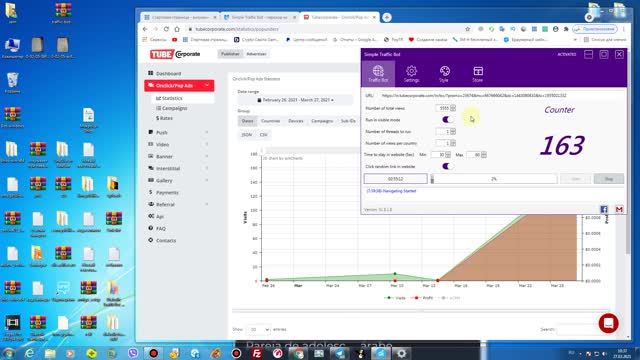Click the TubeCorporate logo
Image resolution: width=640 pixels, height=360 pixels.
175,54
